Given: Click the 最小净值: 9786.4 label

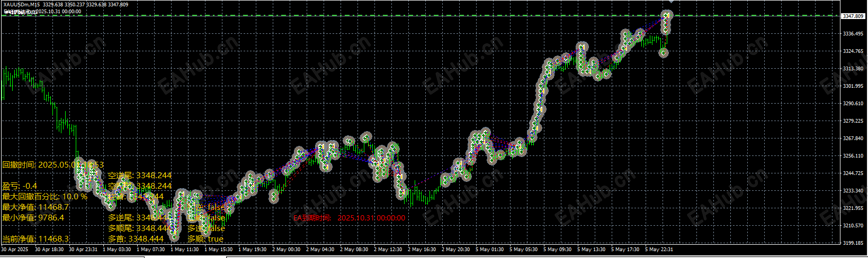Looking at the screenshot, I should click(x=33, y=218).
